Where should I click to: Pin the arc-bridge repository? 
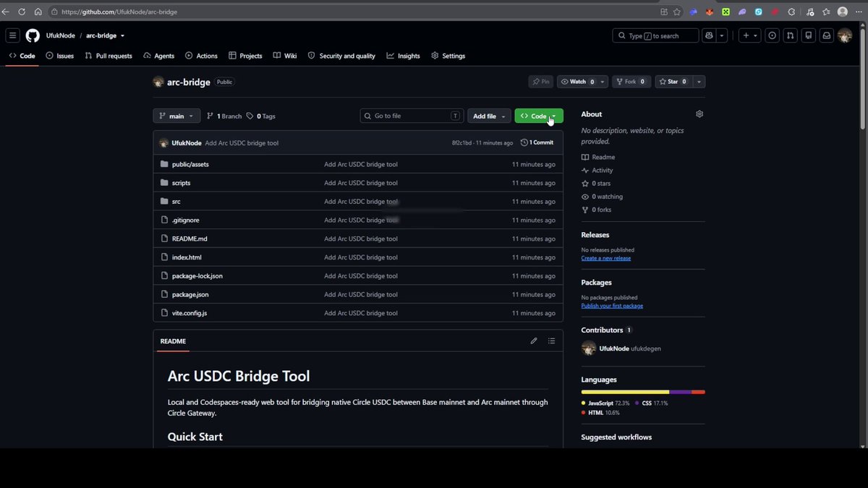[540, 82]
